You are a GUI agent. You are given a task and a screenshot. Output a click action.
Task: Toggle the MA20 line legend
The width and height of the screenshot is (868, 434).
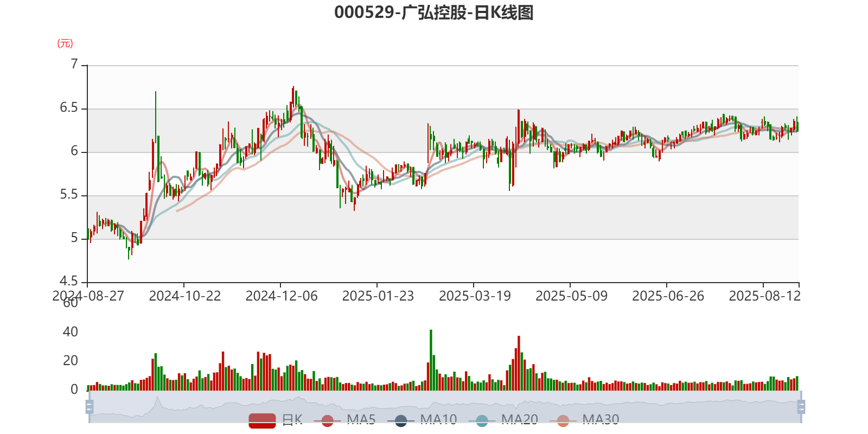(x=503, y=420)
